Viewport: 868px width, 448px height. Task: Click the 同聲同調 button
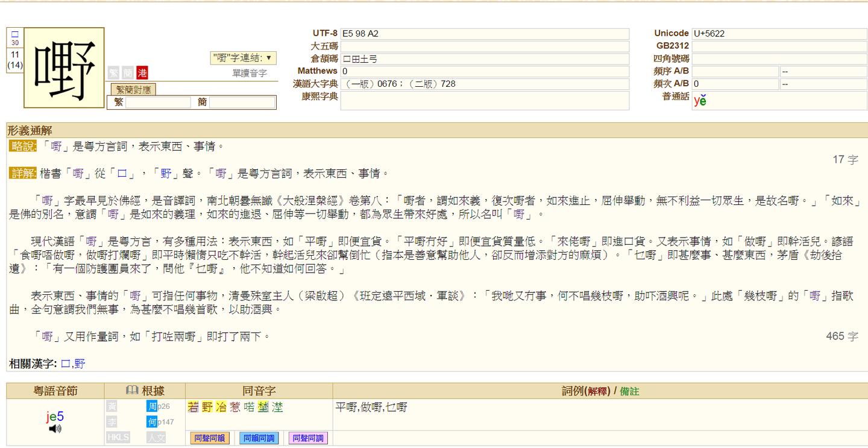308,438
